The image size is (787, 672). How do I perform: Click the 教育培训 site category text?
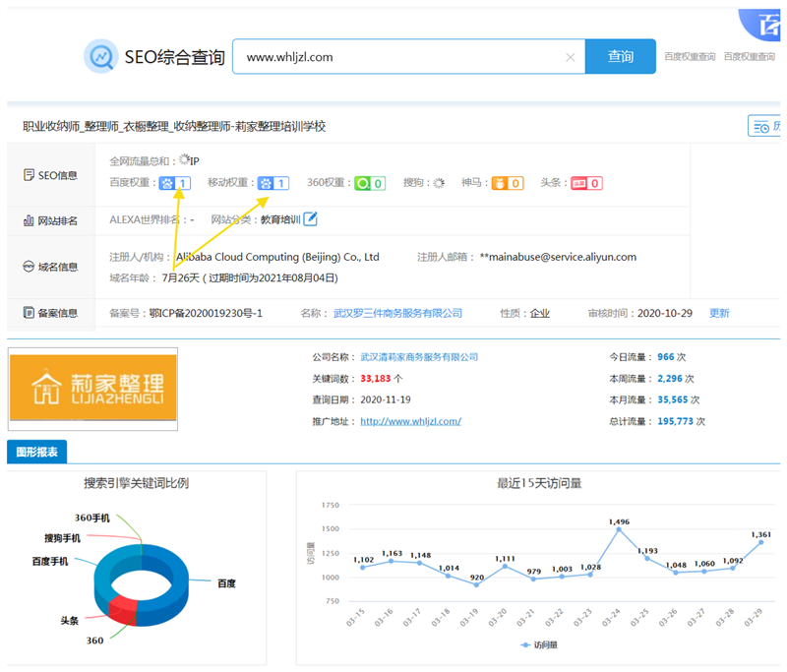(280, 219)
